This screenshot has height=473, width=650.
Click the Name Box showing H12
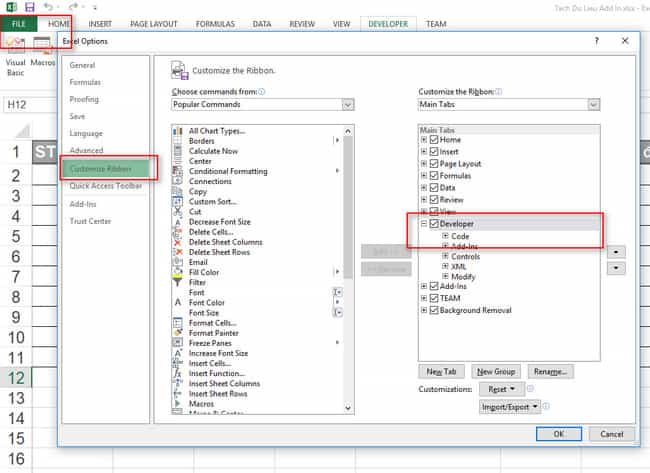[30, 104]
